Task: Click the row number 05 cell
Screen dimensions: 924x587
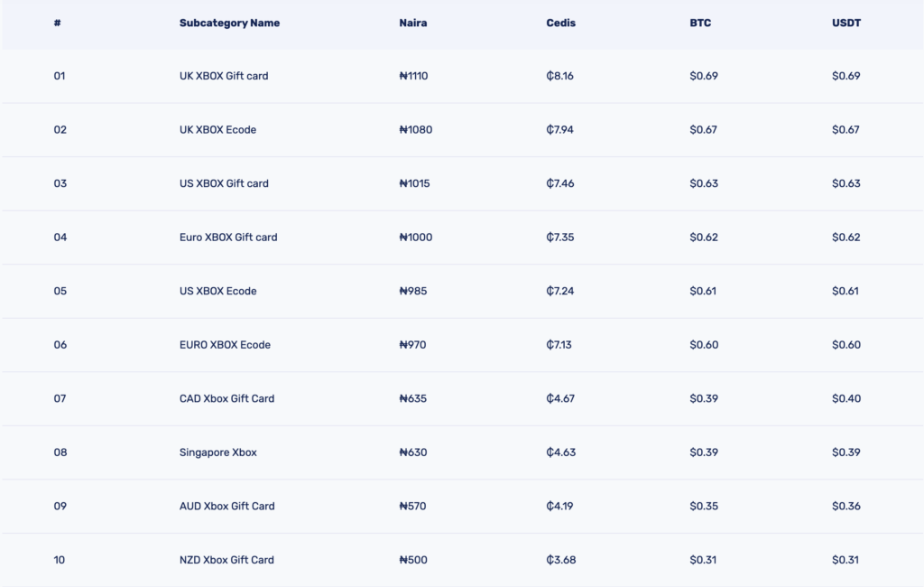Action: click(x=60, y=290)
